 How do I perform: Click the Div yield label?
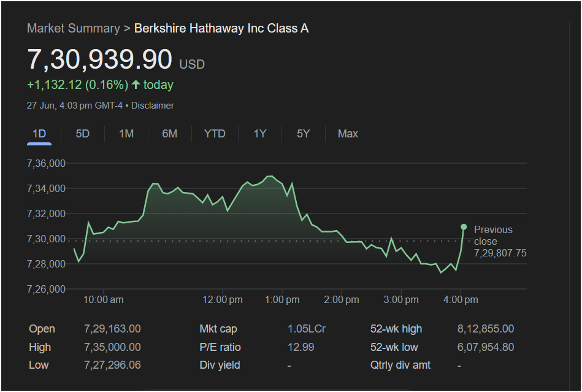point(220,365)
